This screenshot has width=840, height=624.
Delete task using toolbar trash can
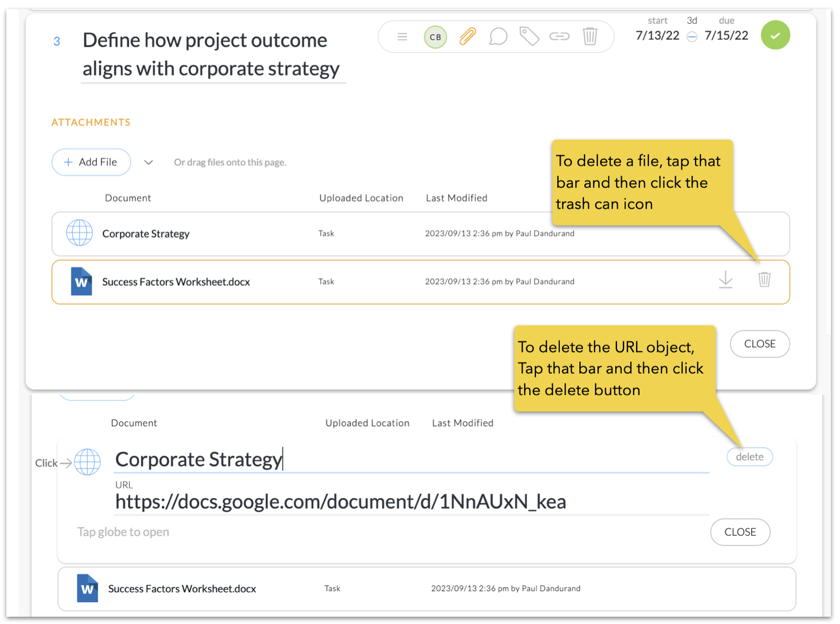pos(590,36)
